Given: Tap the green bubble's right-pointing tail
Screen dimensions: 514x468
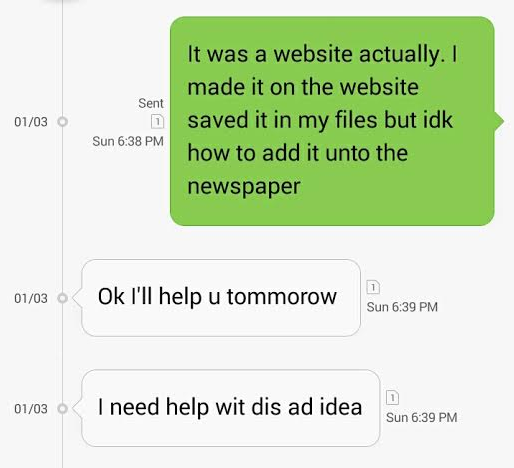Looking at the screenshot, I should [x=499, y=121].
